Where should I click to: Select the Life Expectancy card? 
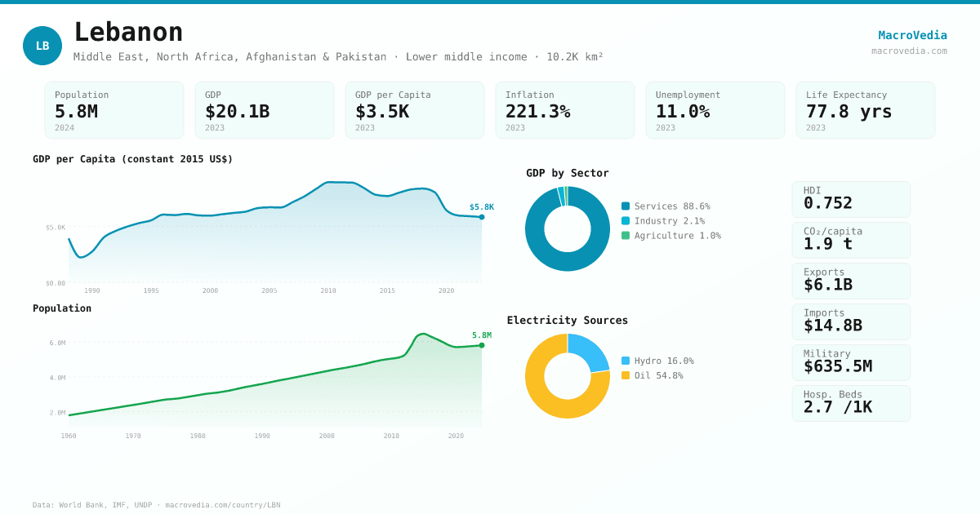(x=866, y=110)
